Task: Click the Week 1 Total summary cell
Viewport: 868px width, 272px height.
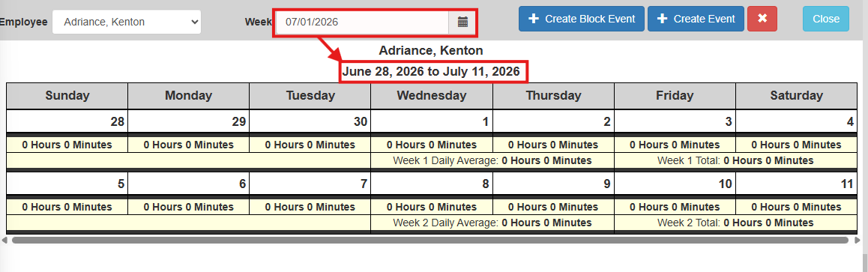Action: pos(735,161)
